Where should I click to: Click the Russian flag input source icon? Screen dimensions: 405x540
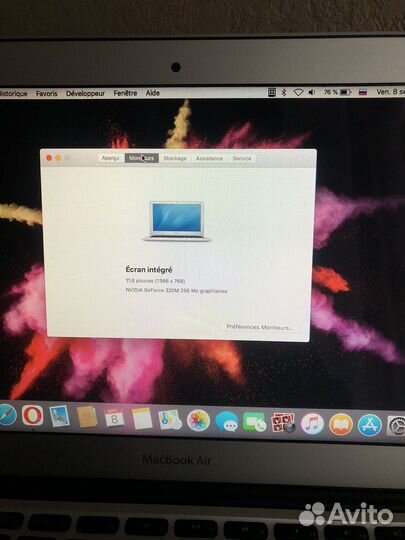[363, 92]
